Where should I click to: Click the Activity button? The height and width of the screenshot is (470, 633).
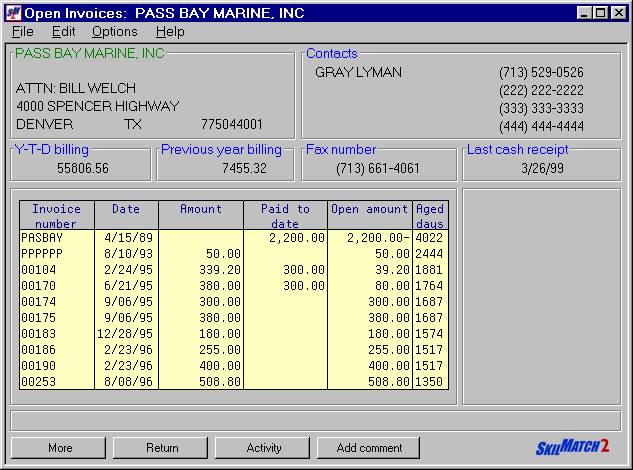[262, 448]
